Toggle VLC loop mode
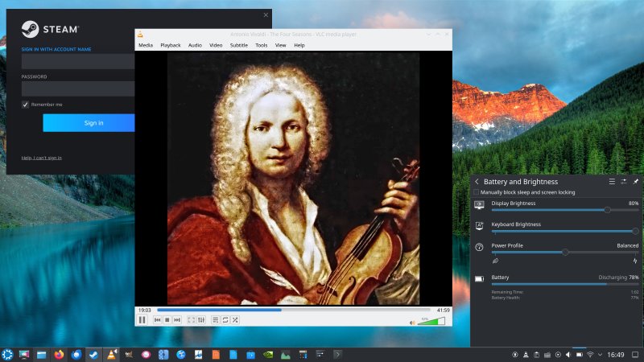 pyautogui.click(x=225, y=320)
